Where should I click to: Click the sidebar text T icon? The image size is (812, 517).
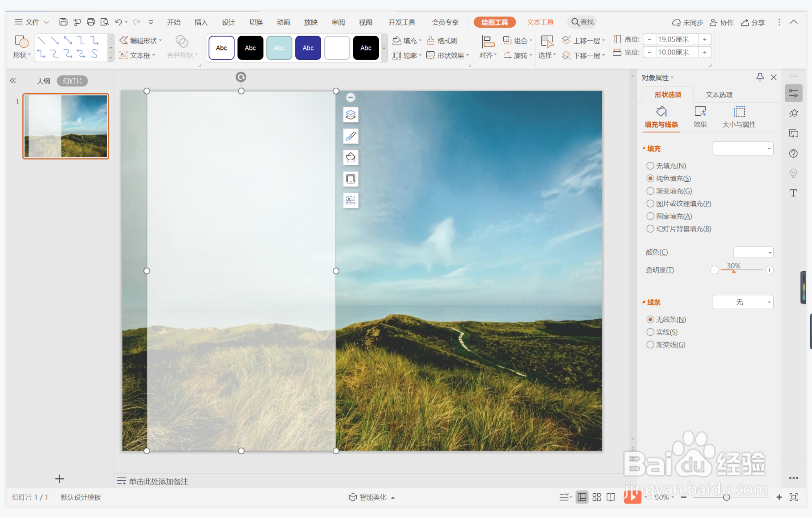click(793, 193)
